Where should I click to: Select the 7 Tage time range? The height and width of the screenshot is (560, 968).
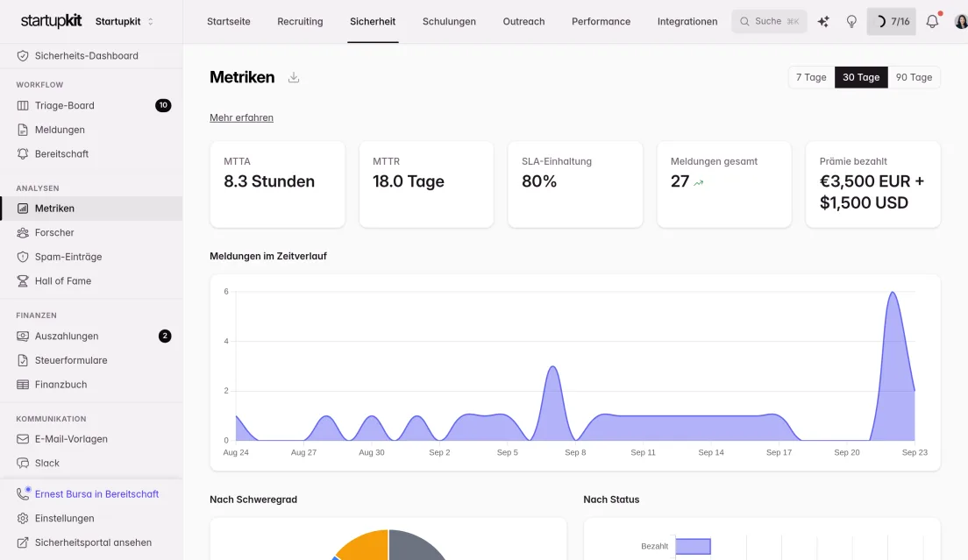tap(811, 77)
